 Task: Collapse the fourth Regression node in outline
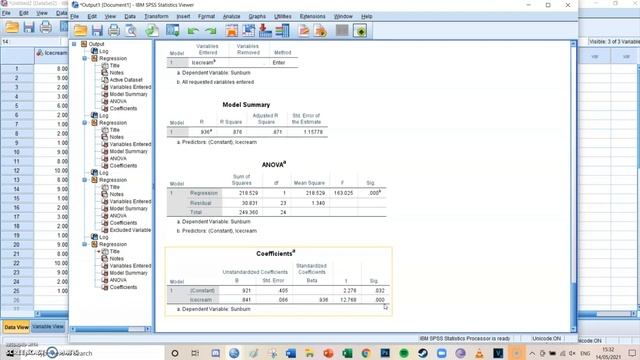[85, 244]
